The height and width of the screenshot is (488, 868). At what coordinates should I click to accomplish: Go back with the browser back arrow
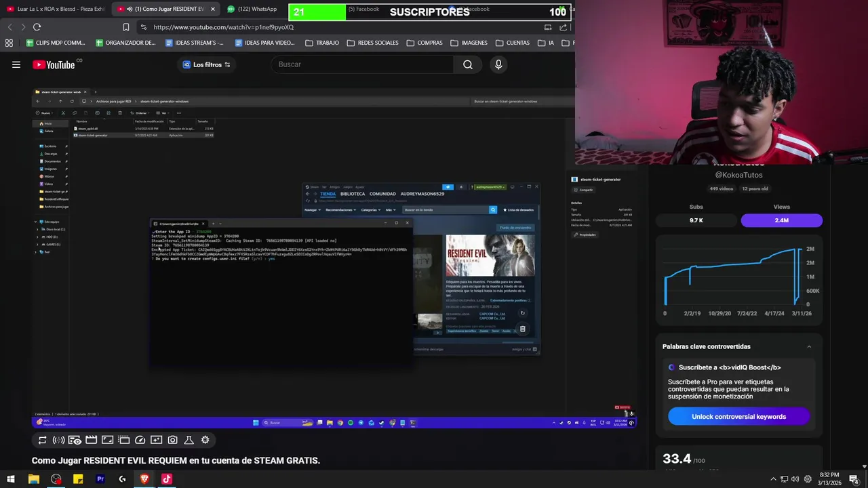click(9, 27)
